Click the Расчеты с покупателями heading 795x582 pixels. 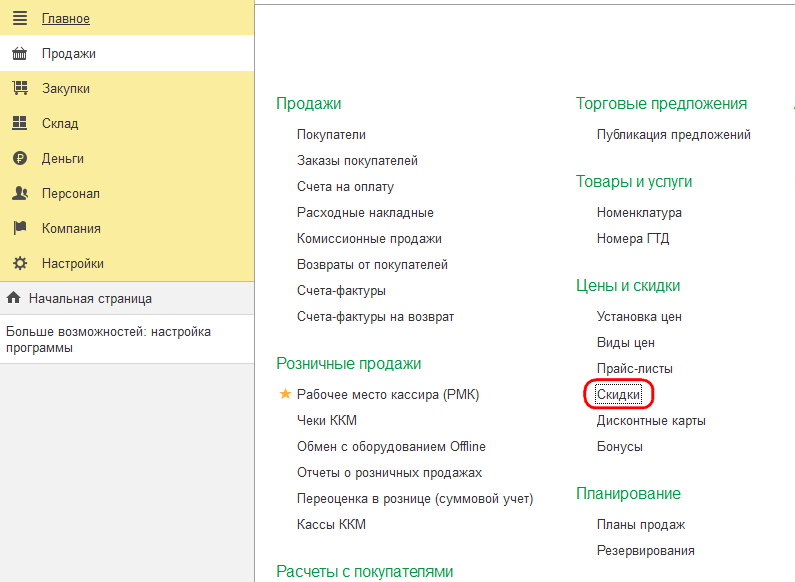(x=365, y=571)
